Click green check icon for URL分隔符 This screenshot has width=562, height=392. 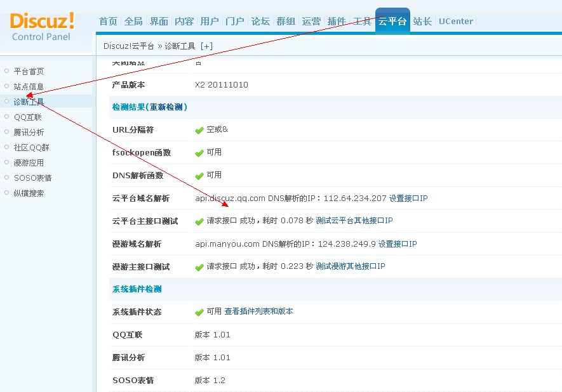pos(199,130)
